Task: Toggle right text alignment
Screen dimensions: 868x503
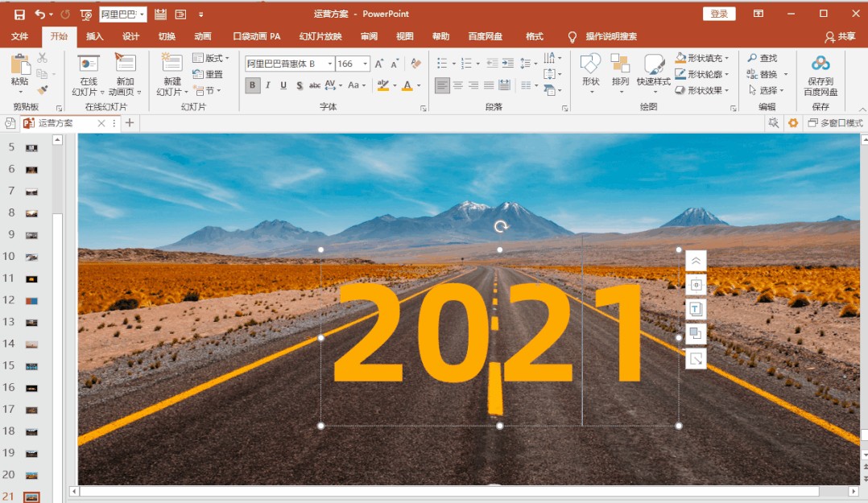Action: tap(473, 85)
